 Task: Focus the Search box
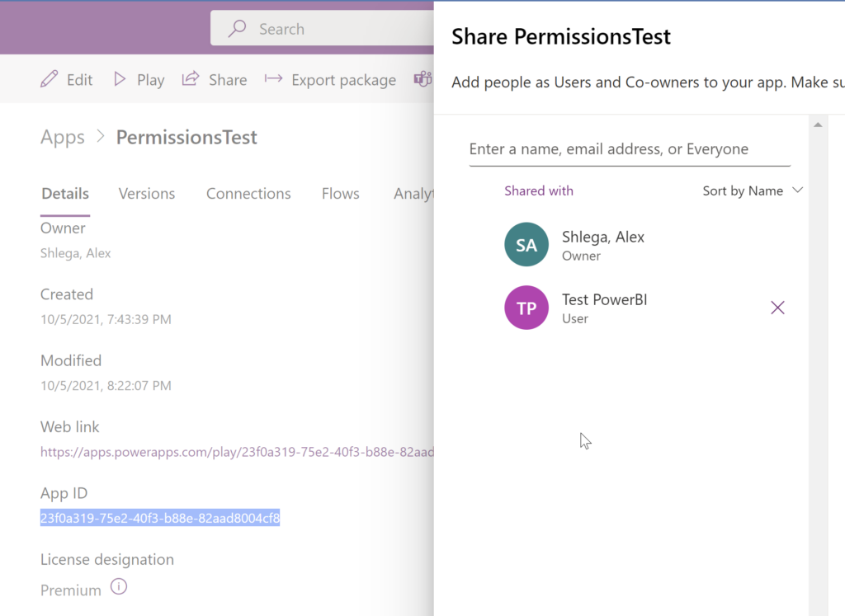point(323,28)
